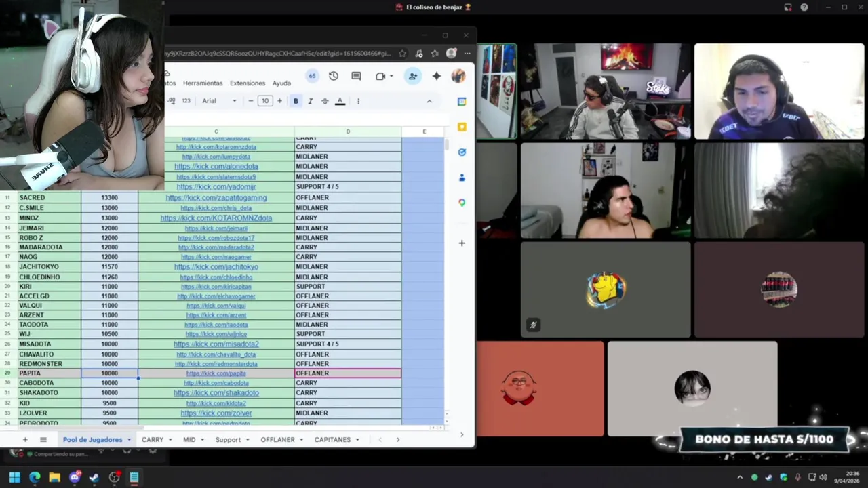Add a new sheet with plus button

(25, 439)
